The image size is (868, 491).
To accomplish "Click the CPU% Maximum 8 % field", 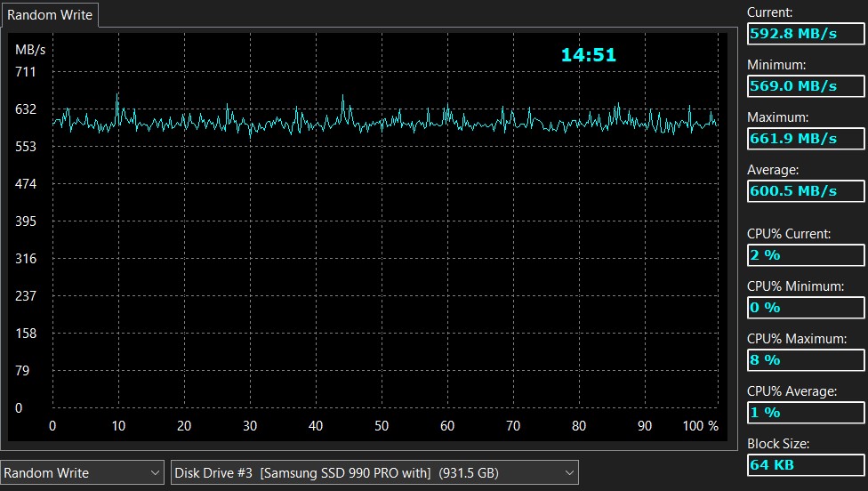I will pyautogui.click(x=805, y=360).
